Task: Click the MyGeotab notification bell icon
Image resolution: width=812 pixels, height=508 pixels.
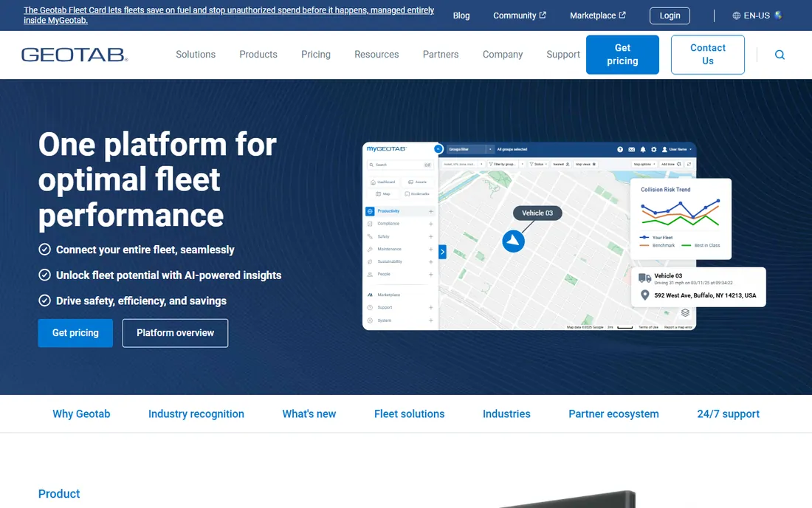Action: [x=643, y=149]
